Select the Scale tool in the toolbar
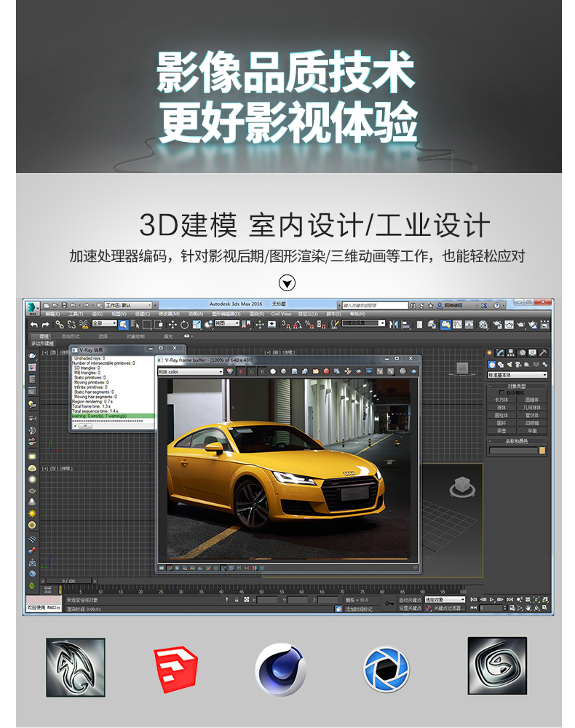The height and width of the screenshot is (728, 575). (x=197, y=325)
